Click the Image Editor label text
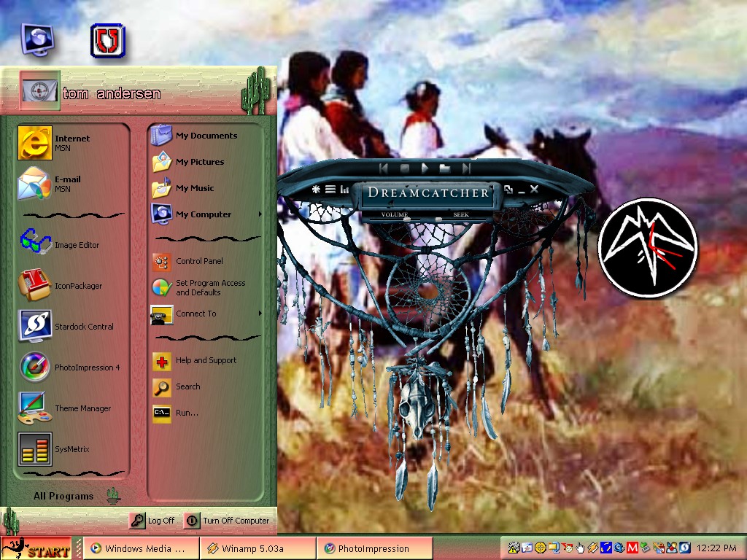This screenshot has height=560, width=747. click(x=77, y=245)
